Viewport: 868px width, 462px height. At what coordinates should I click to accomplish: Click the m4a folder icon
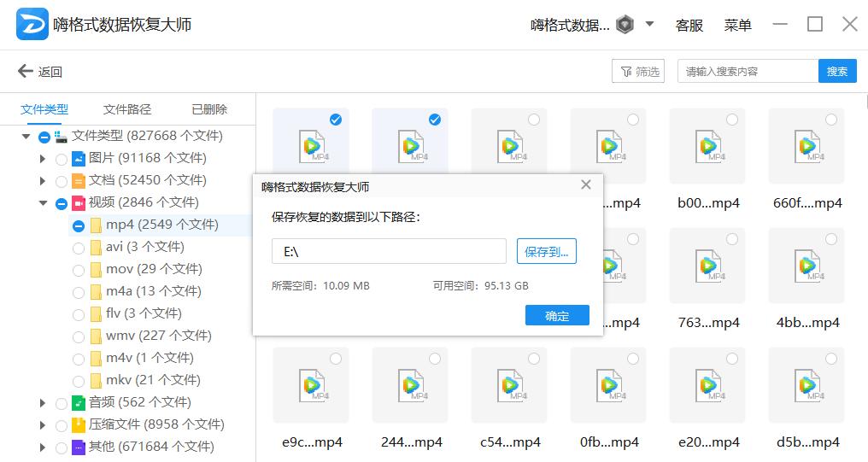click(x=96, y=291)
